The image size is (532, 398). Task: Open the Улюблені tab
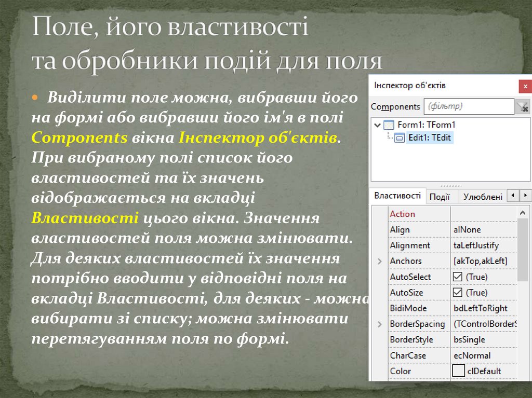[x=482, y=197]
